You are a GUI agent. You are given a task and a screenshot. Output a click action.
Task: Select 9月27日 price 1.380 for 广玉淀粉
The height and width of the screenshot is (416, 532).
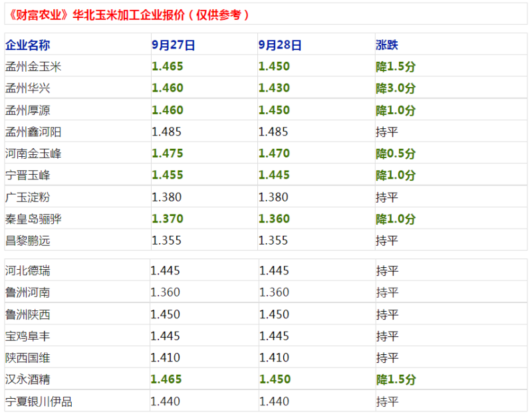coord(167,197)
